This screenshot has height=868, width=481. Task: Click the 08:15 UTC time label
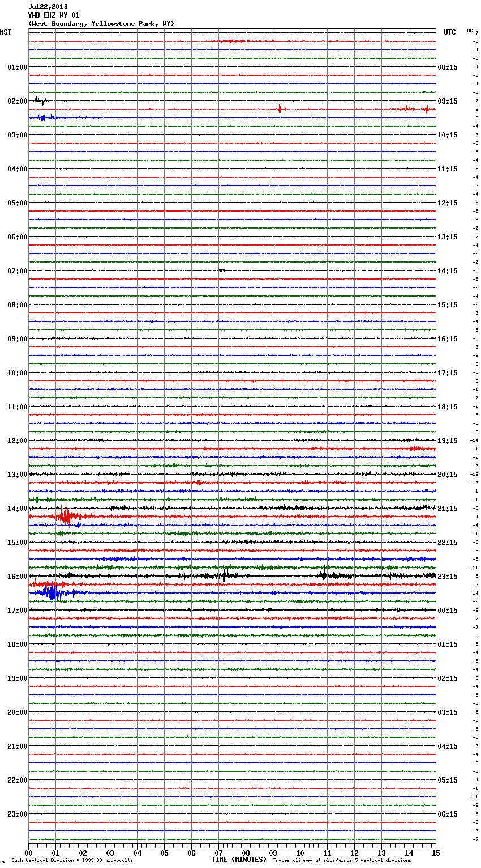(448, 67)
